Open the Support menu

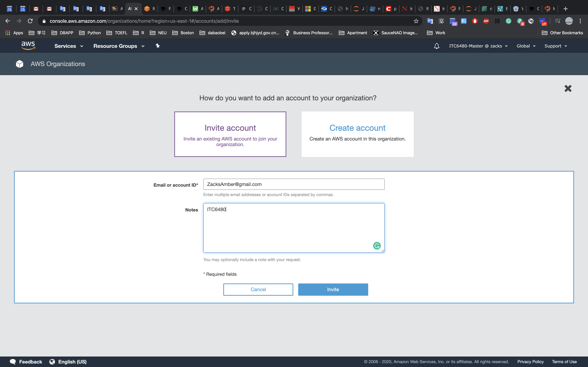(555, 46)
